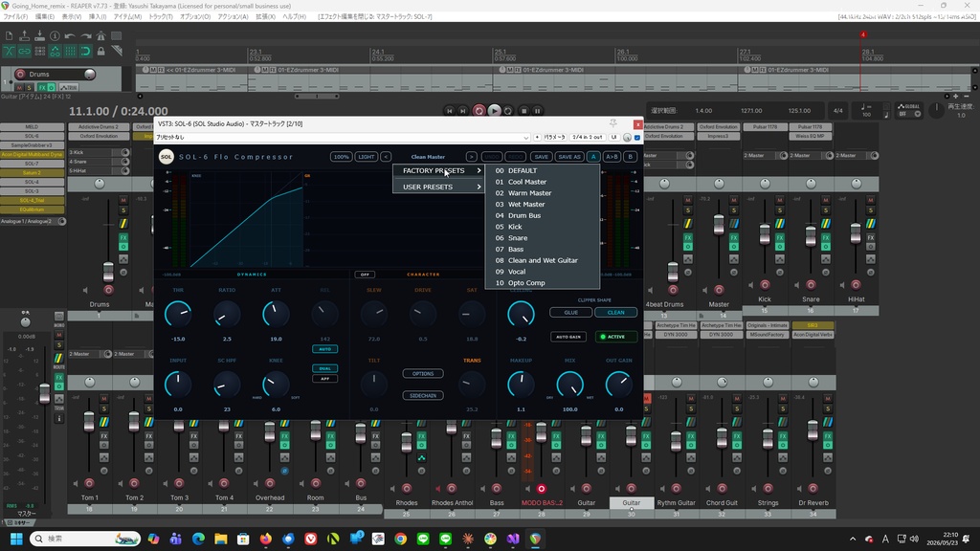Image resolution: width=980 pixels, height=551 pixels.
Task: Click the LIGHT theme button
Action: point(367,157)
